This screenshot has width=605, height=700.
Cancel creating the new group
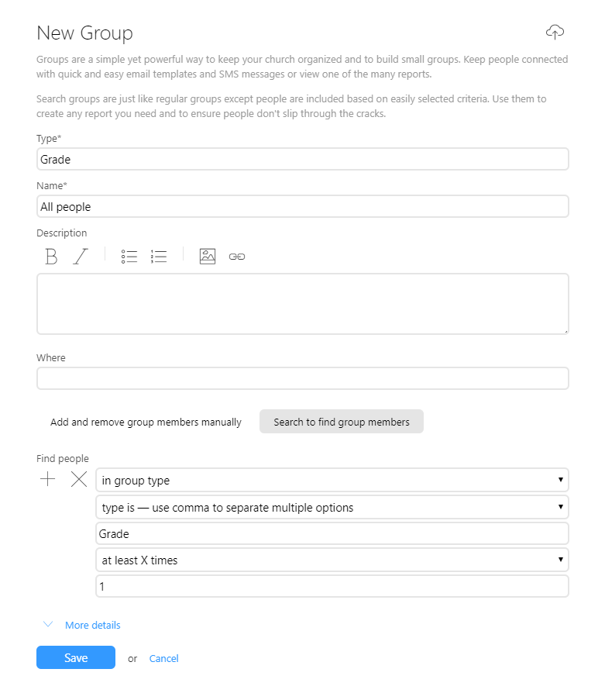click(x=163, y=658)
